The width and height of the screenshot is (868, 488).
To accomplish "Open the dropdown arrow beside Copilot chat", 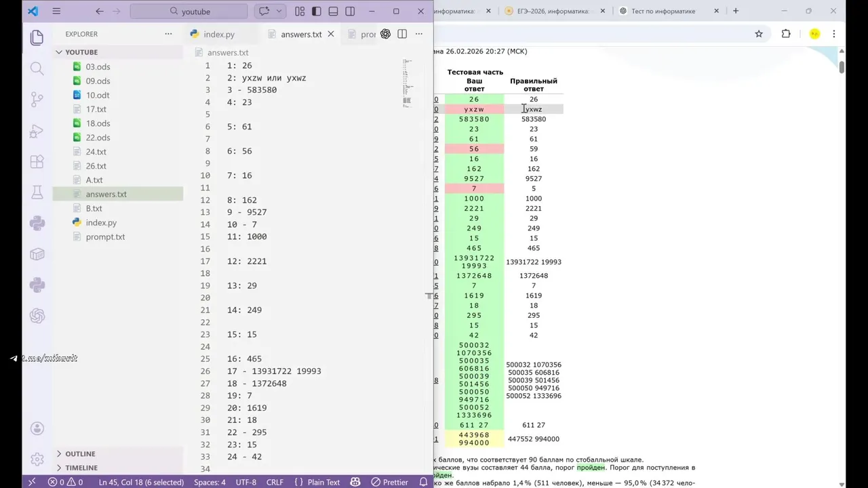I will coord(279,12).
